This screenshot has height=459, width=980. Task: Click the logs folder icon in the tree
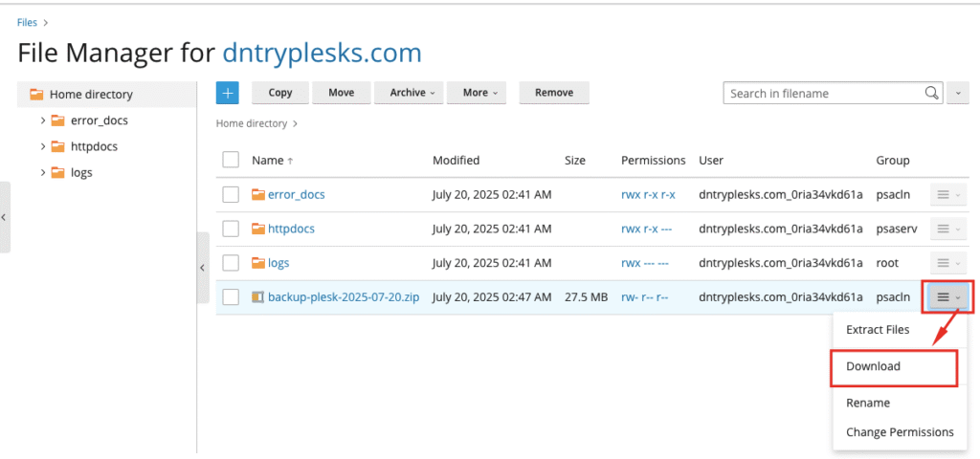58,172
